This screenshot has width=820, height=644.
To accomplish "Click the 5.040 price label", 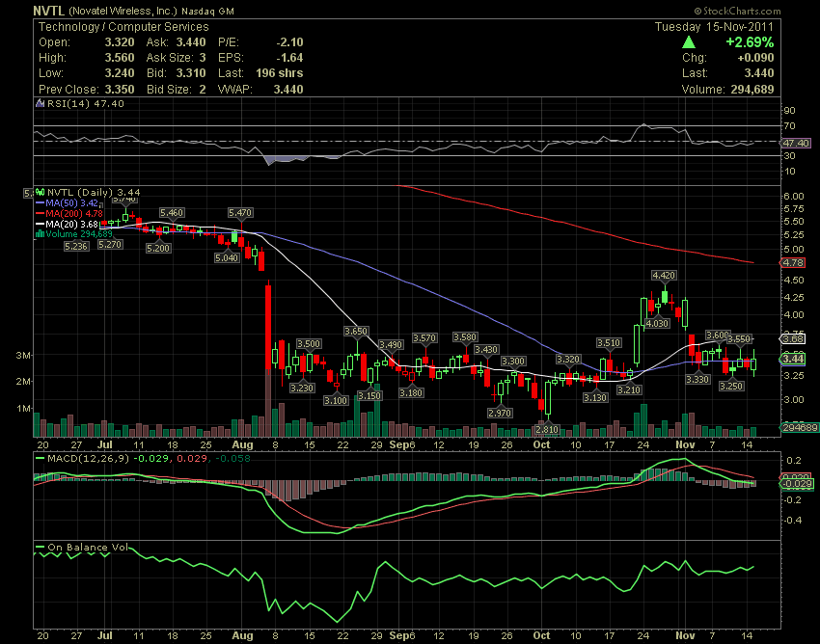I will [227, 257].
